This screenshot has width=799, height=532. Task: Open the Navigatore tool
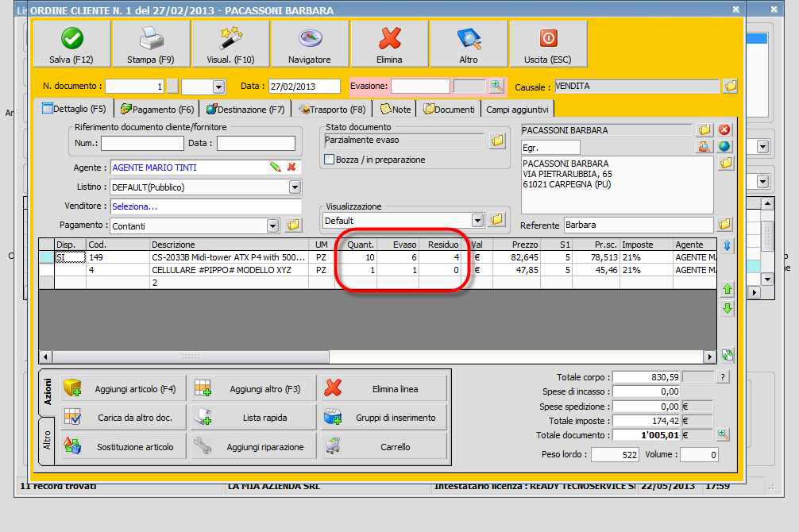pos(310,44)
